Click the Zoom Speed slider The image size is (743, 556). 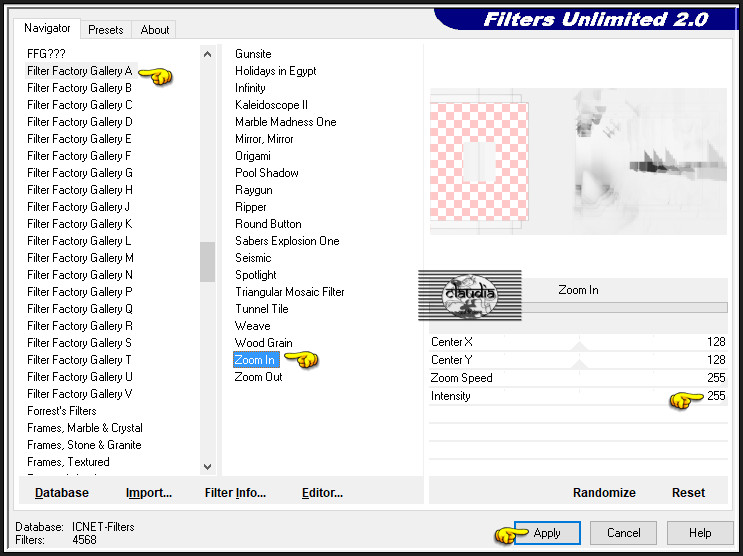coord(578,378)
